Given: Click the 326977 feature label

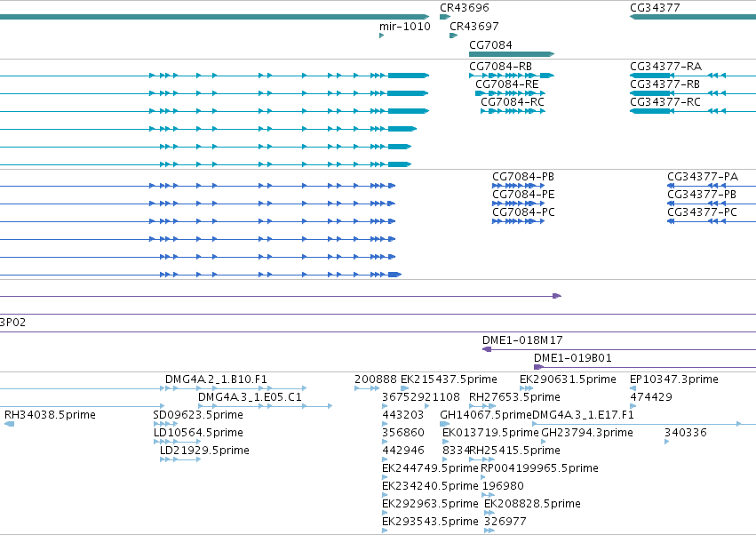Looking at the screenshot, I should click(505, 522).
